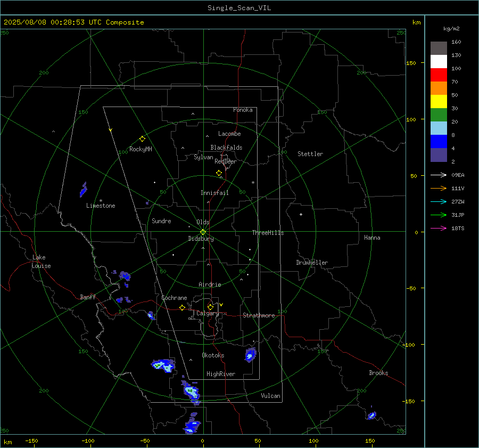Image resolution: width=479 pixels, height=448 pixels.
Task: Select the yellow diamond marker under Cochrane
Action: tap(182, 308)
